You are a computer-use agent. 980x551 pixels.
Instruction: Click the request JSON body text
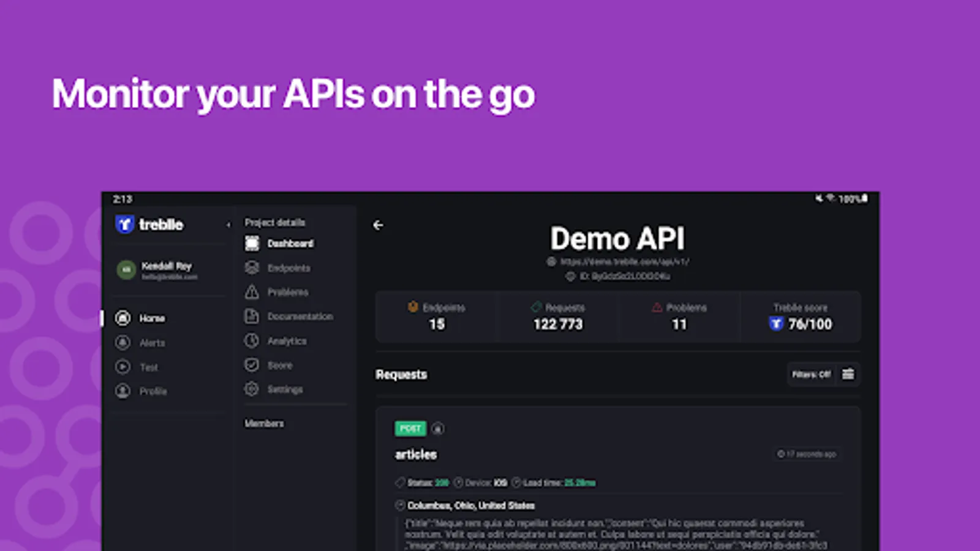pyautogui.click(x=616, y=534)
